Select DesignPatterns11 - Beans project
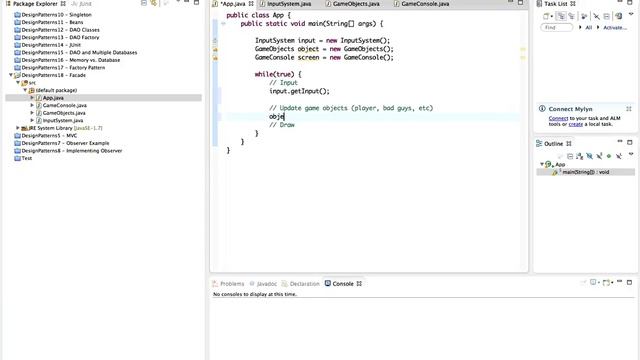640x360 pixels. (x=52, y=22)
